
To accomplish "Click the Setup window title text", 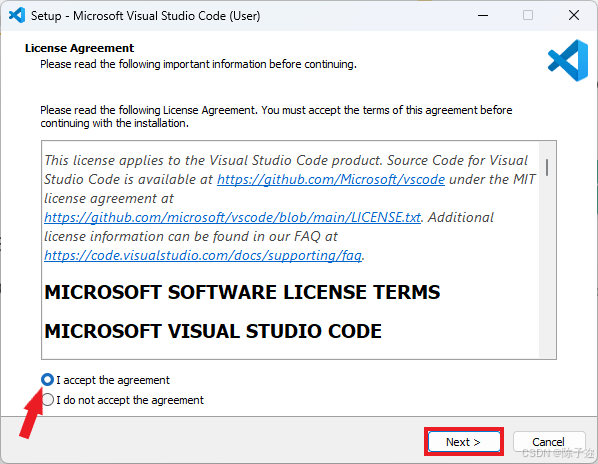I will pos(145,16).
